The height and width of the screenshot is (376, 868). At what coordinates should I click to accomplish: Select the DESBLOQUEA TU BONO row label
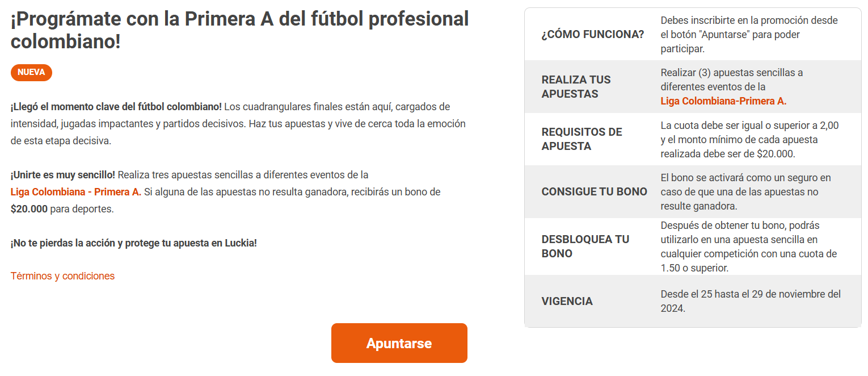[x=585, y=247]
